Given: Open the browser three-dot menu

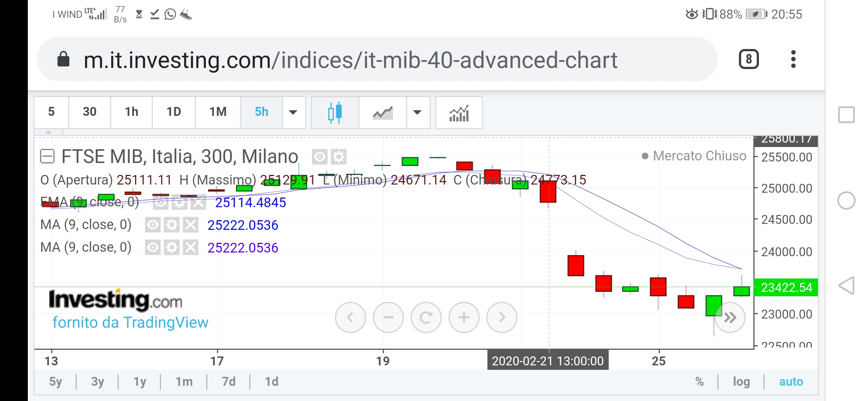Looking at the screenshot, I should point(793,59).
